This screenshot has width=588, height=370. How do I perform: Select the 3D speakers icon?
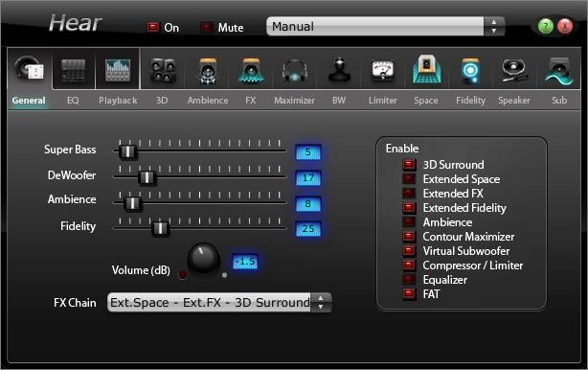pyautogui.click(x=163, y=71)
